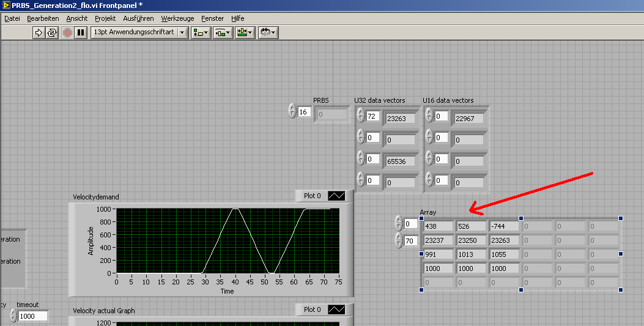Viewport: 644px width, 326px height.
Task: Select the Array cell containing 23237
Action: coord(437,240)
